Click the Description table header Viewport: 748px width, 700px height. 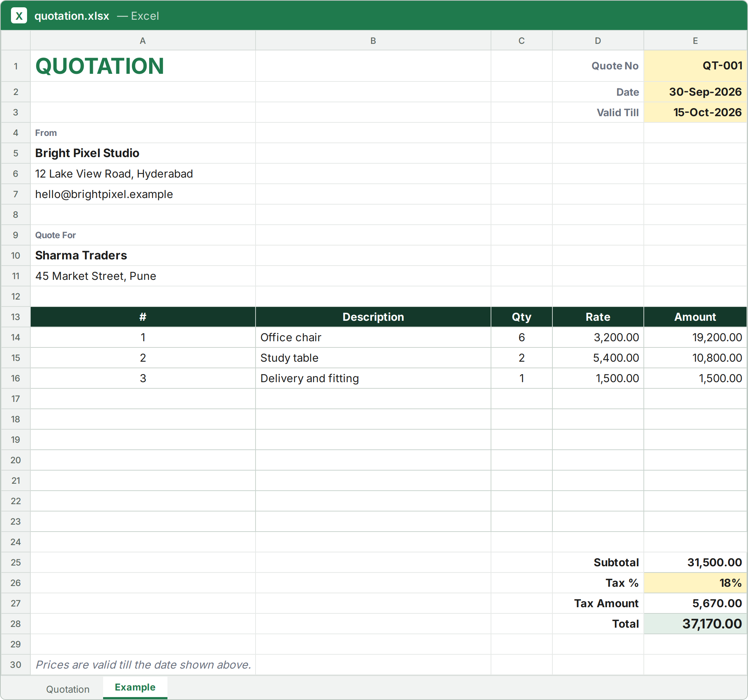373,317
